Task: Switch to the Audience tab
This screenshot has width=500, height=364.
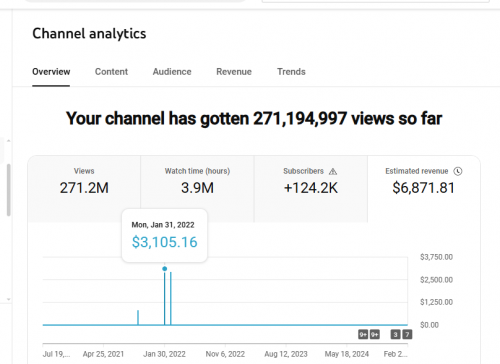Action: coord(172,72)
